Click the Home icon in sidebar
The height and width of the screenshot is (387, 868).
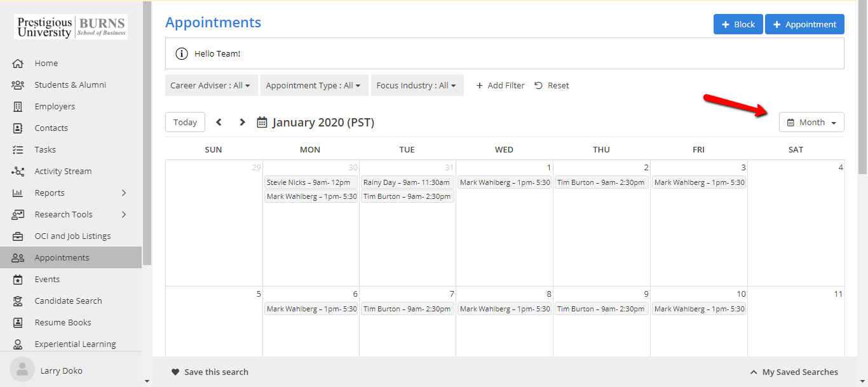pyautogui.click(x=18, y=64)
